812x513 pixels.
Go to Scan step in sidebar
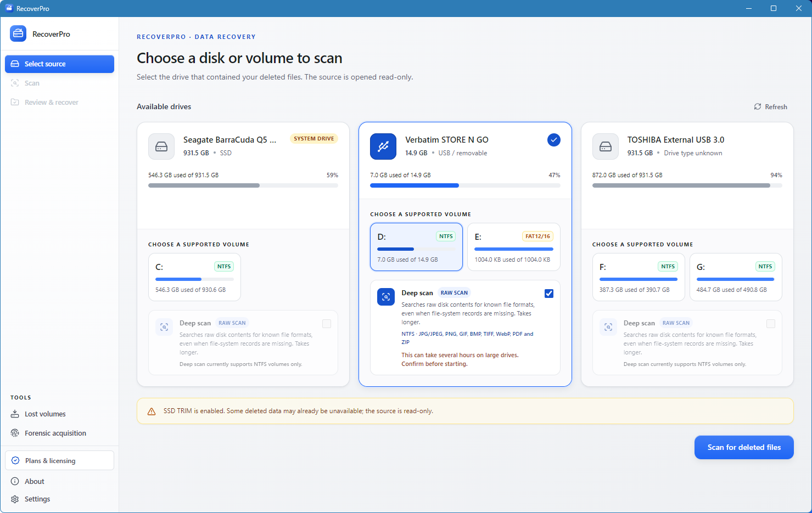coord(59,83)
